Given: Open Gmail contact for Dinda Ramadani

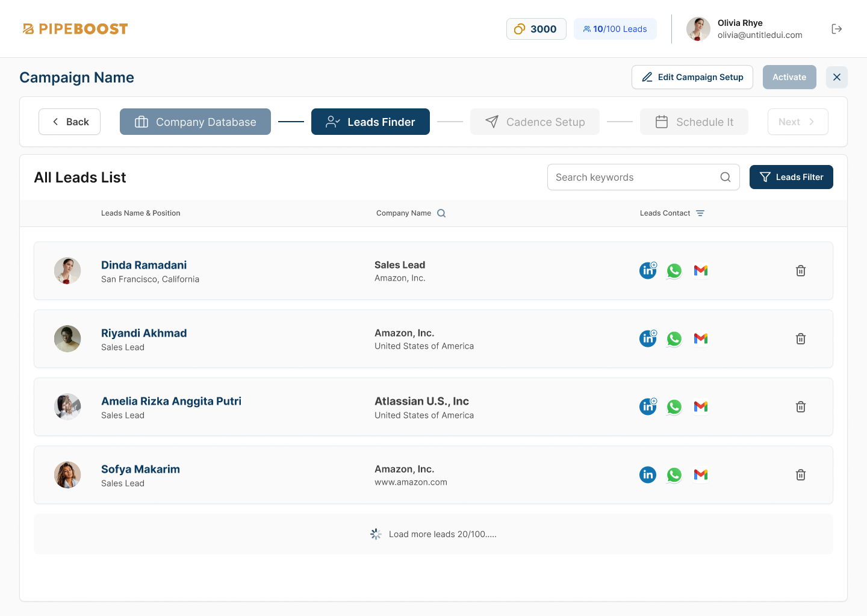Looking at the screenshot, I should pyautogui.click(x=701, y=271).
